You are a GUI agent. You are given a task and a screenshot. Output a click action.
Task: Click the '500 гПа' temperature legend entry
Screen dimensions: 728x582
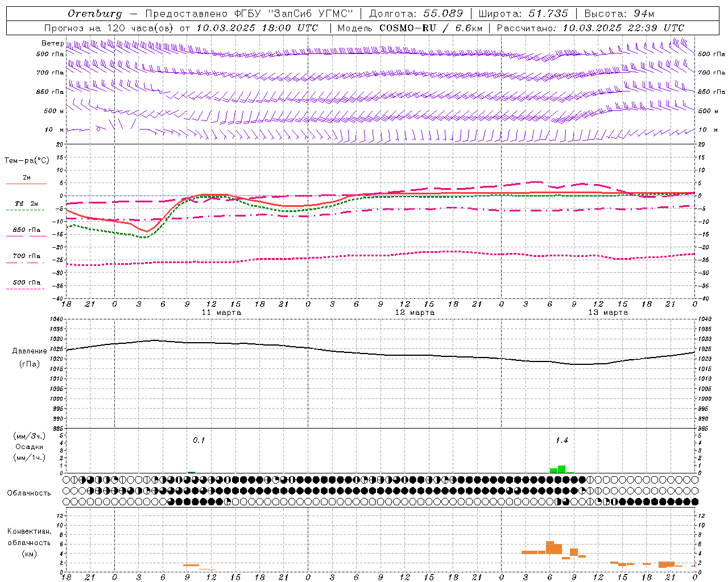(x=26, y=282)
